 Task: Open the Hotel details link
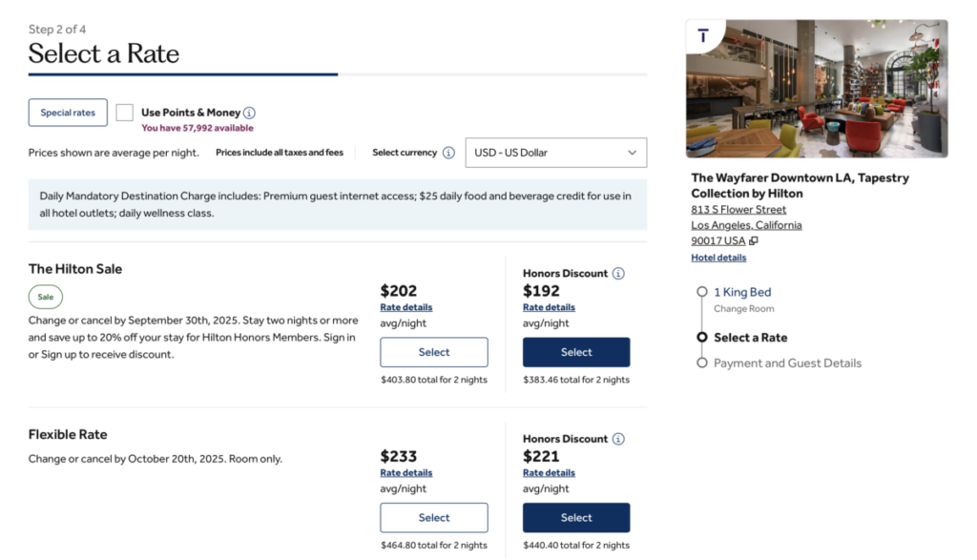click(718, 258)
